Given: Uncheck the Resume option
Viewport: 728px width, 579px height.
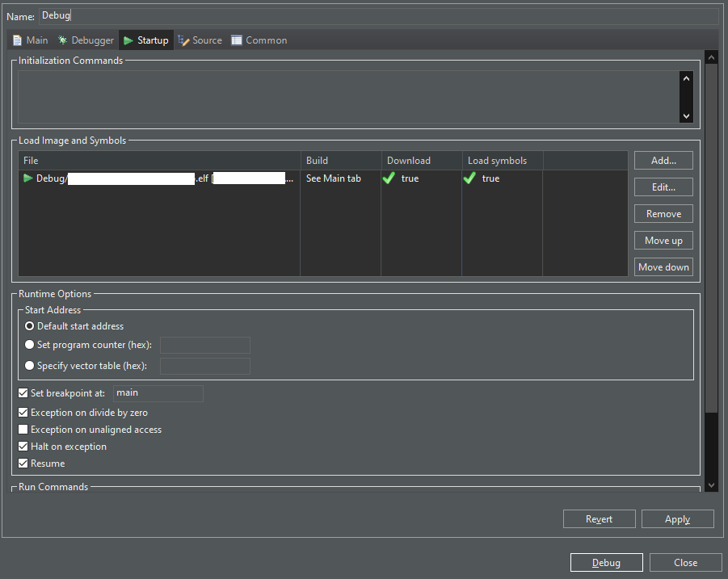Looking at the screenshot, I should pyautogui.click(x=23, y=463).
